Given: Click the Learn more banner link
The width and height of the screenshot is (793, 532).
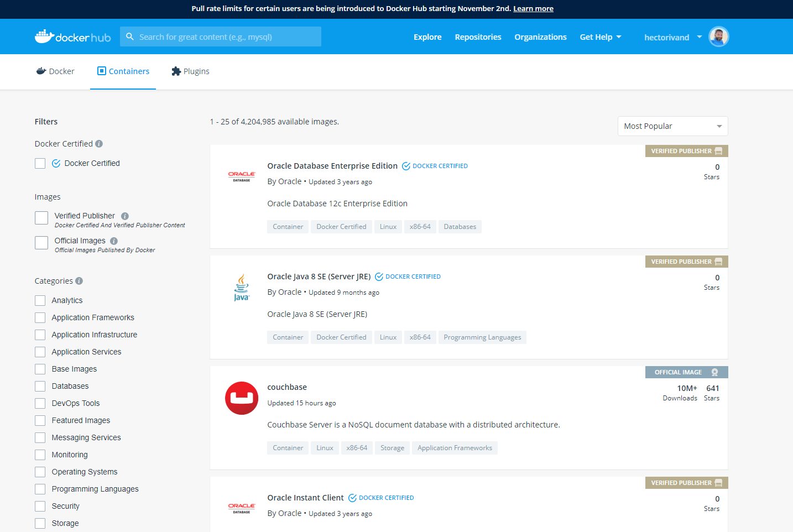Looking at the screenshot, I should pyautogui.click(x=533, y=8).
